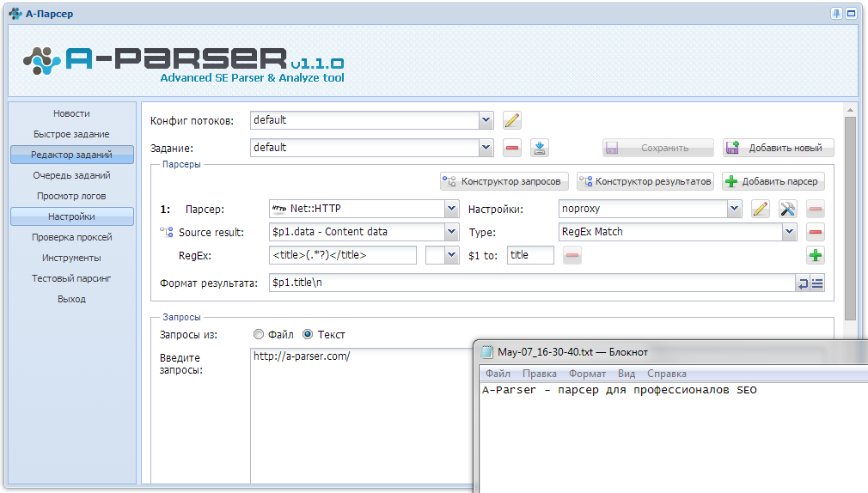Screen dimensions: 868x493
Task: Edit the thread config with the pencil icon
Action: (512, 120)
